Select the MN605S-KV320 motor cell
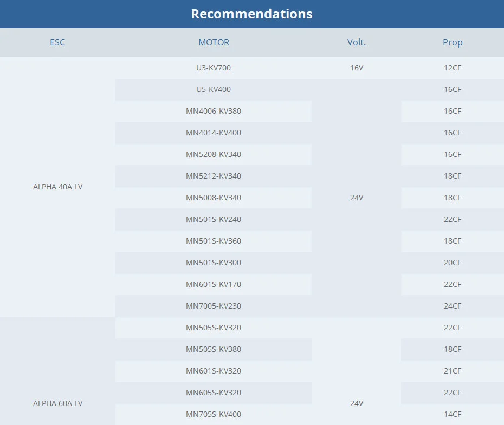The width and height of the screenshot is (504, 425). 214,393
